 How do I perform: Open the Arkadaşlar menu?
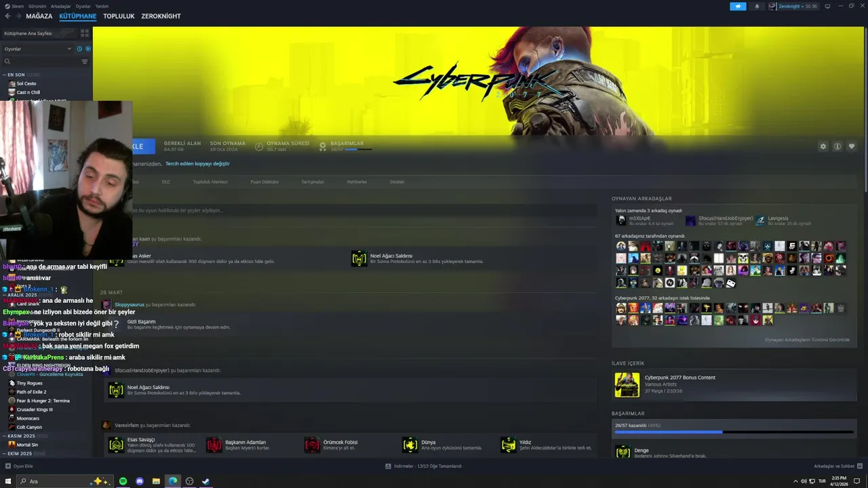click(x=61, y=6)
